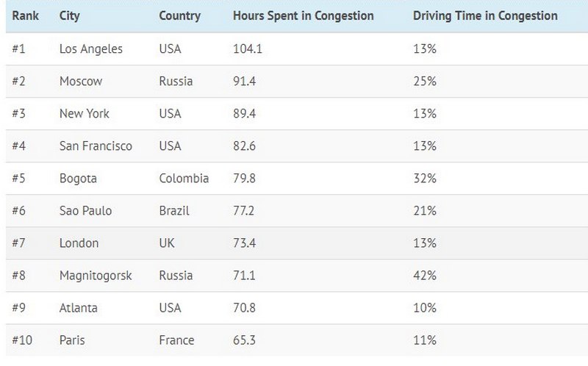Viewport: 588px width, 366px height.
Task: Click the Rank column header
Action: pyautogui.click(x=25, y=16)
